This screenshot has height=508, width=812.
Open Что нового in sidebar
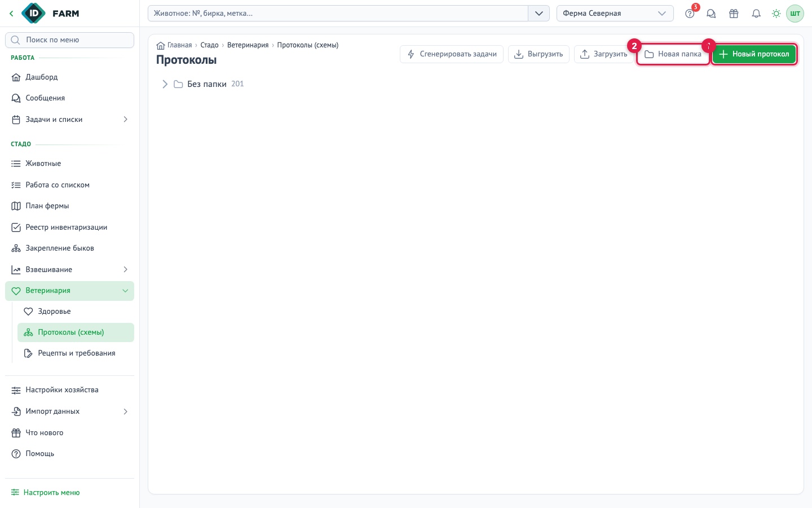[69, 433]
